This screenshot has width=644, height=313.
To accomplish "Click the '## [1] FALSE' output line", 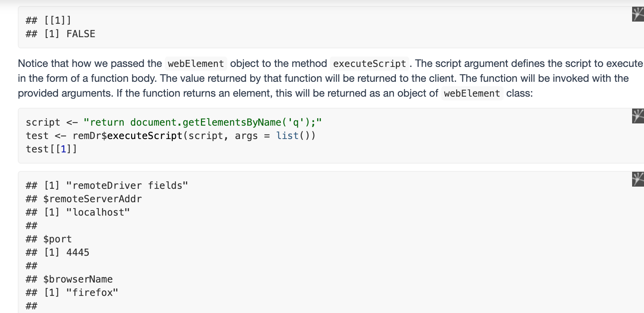I will [61, 34].
